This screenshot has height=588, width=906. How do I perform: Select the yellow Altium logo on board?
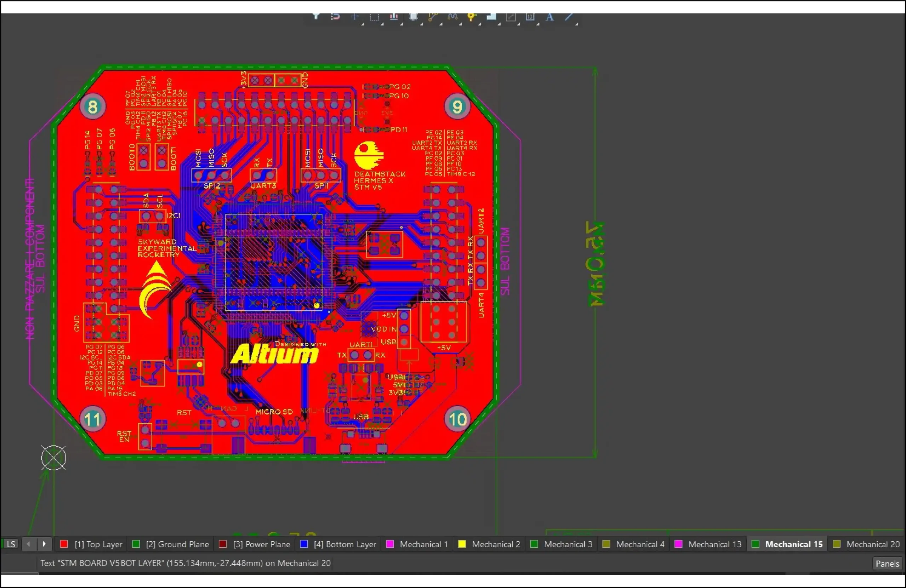click(274, 354)
